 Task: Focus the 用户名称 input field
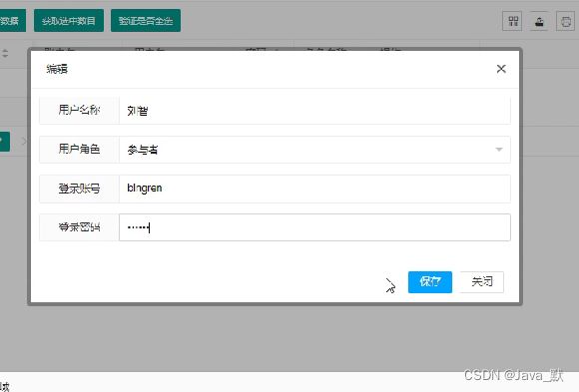(x=314, y=111)
